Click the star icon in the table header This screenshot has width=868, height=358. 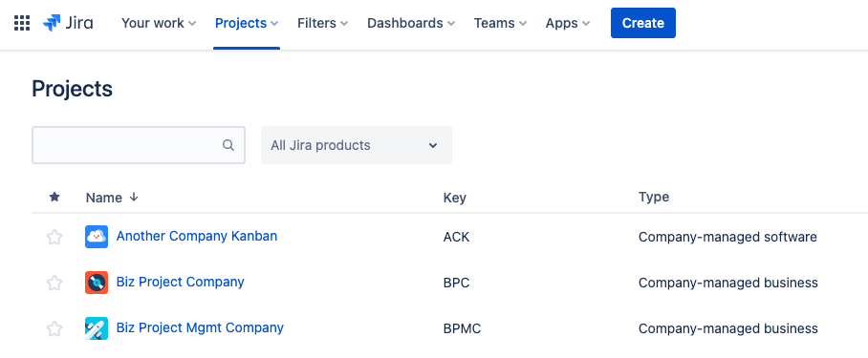tap(54, 197)
